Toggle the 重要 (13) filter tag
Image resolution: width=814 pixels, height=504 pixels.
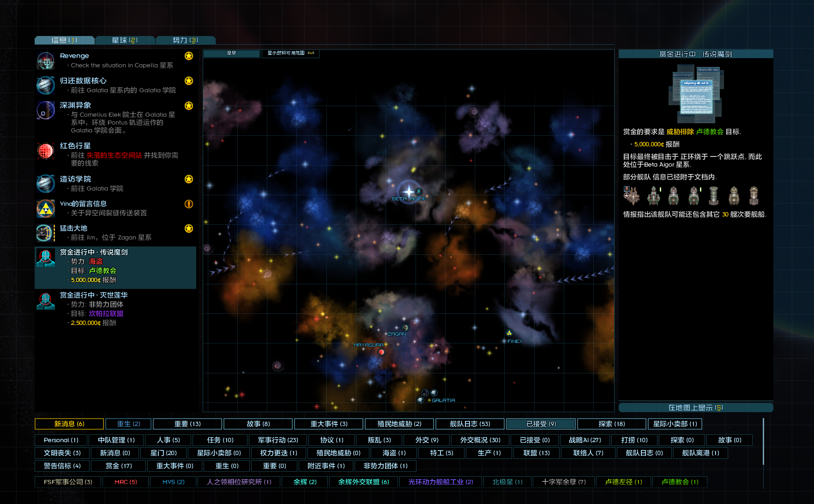(x=187, y=424)
